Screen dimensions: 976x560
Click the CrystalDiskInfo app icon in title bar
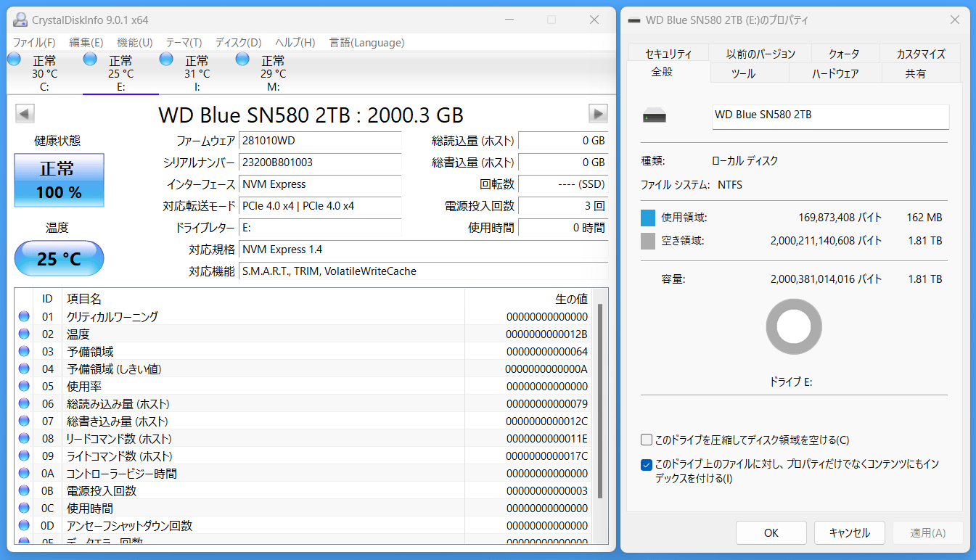[x=21, y=20]
